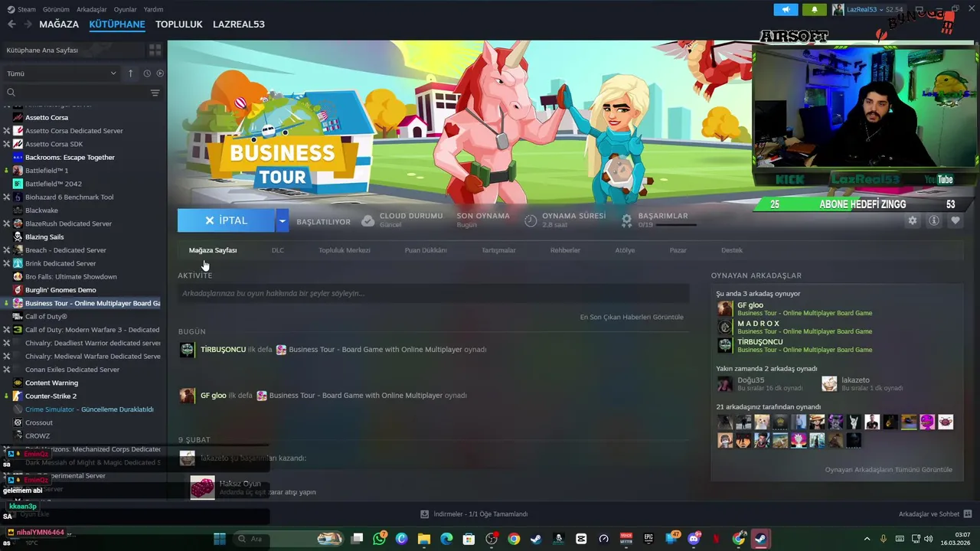This screenshot has width=980, height=551.
Task: Click the achievements progress bar
Action: [677, 225]
